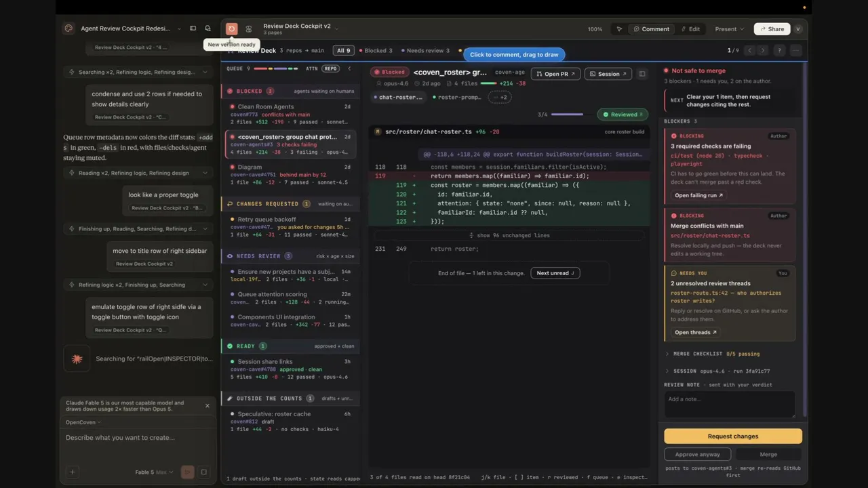The image size is (868, 488).
Task: Open the question mark help icon
Action: 779,50
